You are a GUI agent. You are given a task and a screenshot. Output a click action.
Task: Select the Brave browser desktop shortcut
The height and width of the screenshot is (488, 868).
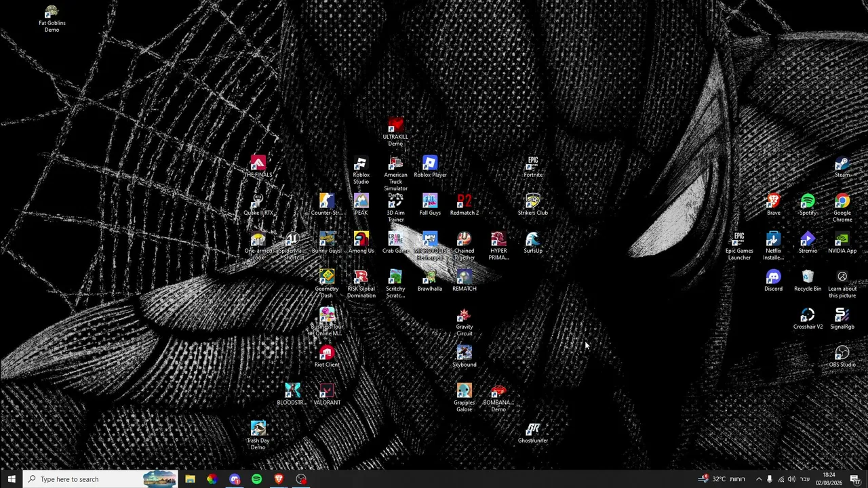tap(773, 205)
